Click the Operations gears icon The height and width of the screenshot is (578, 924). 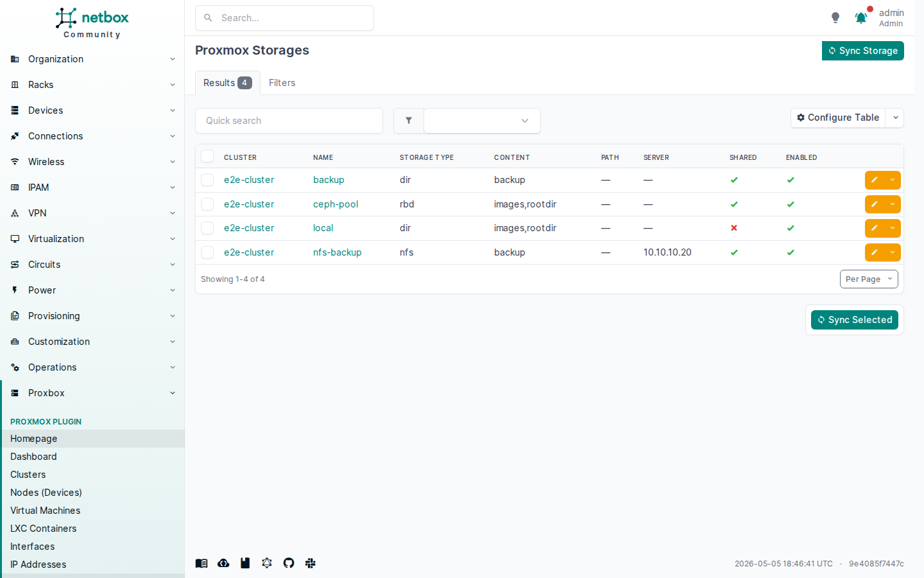tap(15, 367)
